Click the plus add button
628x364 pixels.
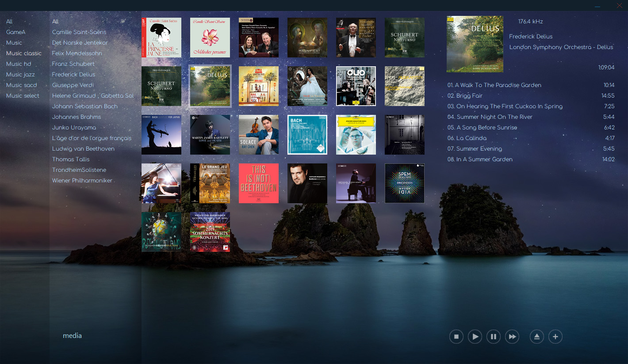click(x=555, y=337)
